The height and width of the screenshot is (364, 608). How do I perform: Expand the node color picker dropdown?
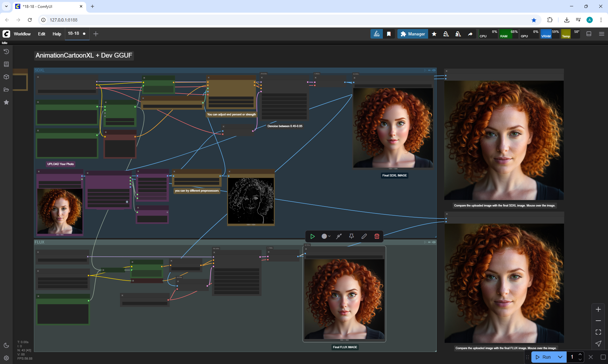(329, 236)
